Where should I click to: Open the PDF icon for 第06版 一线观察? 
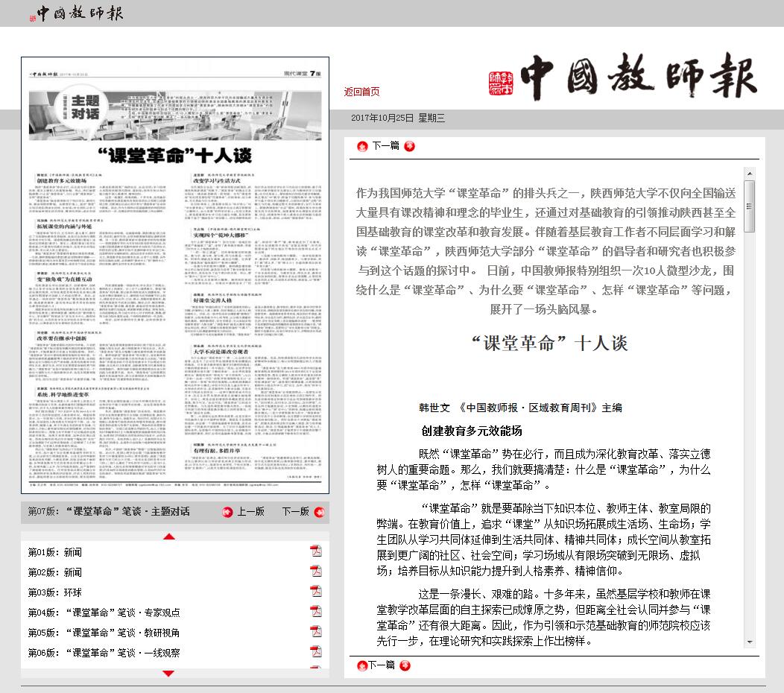pyautogui.click(x=316, y=651)
